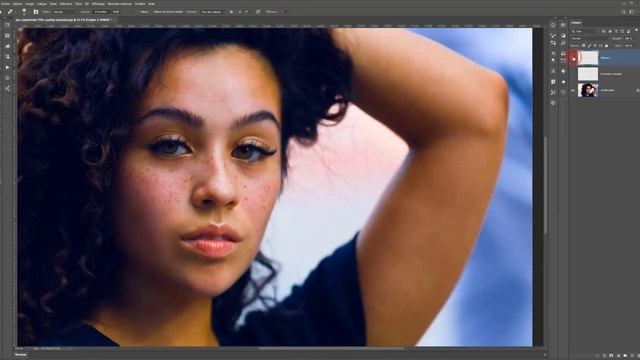Select the portrait photo layer thumbnail
Image resolution: width=640 pixels, height=360 pixels.
pos(588,90)
